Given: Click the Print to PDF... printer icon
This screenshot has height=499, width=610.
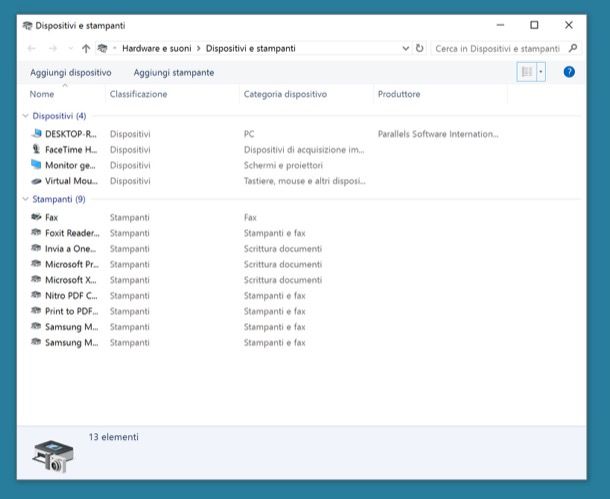Looking at the screenshot, I should pyautogui.click(x=36, y=310).
